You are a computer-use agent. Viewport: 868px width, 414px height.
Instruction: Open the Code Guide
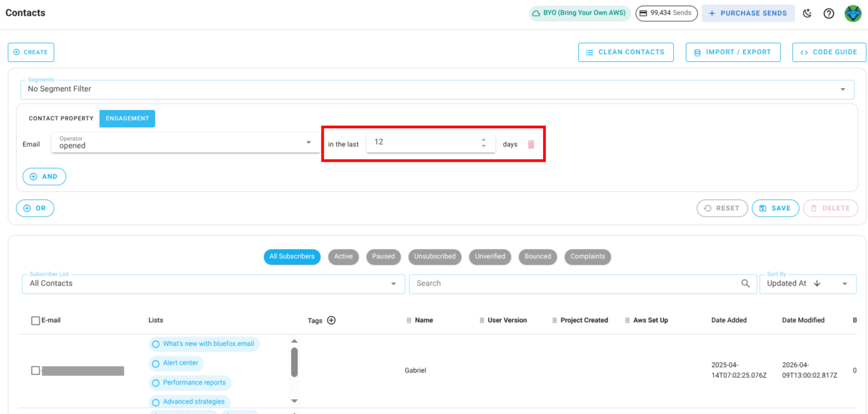tap(829, 52)
